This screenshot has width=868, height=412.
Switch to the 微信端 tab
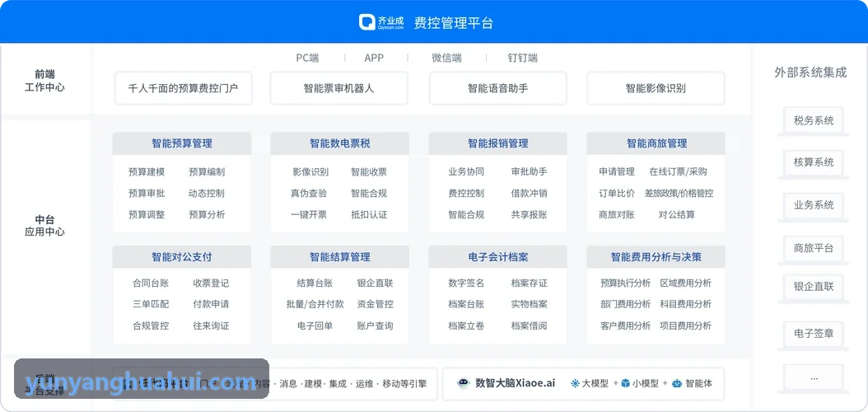[x=446, y=58]
